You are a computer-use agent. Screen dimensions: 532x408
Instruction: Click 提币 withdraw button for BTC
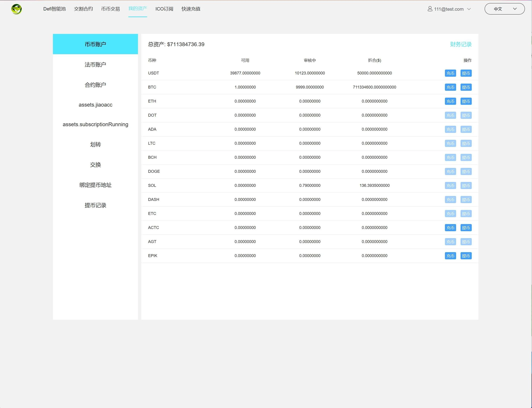pos(466,87)
